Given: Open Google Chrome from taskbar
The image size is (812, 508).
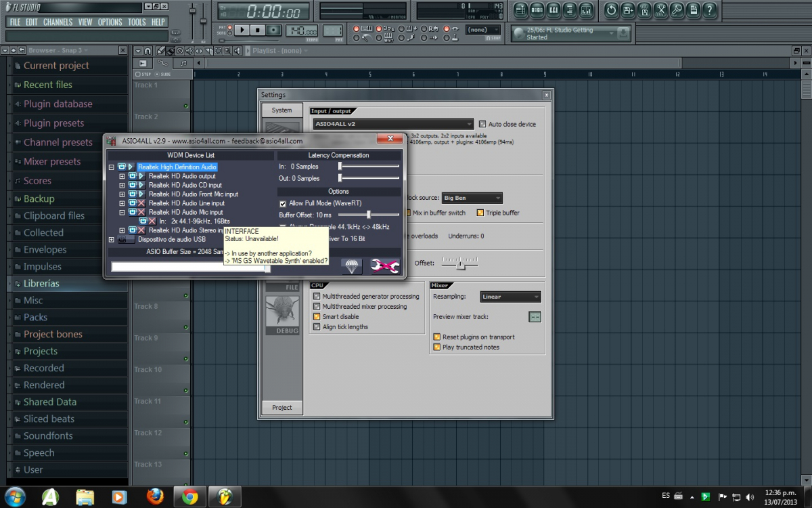Looking at the screenshot, I should (x=189, y=496).
